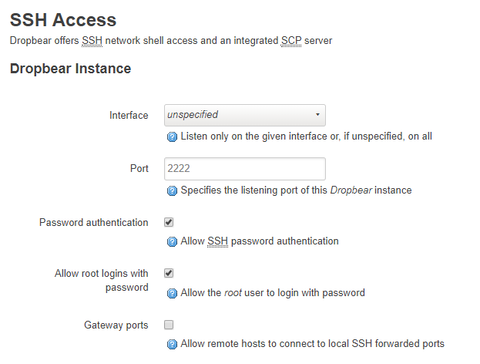Click the underlined SSH abbreviation in description

pos(92,41)
